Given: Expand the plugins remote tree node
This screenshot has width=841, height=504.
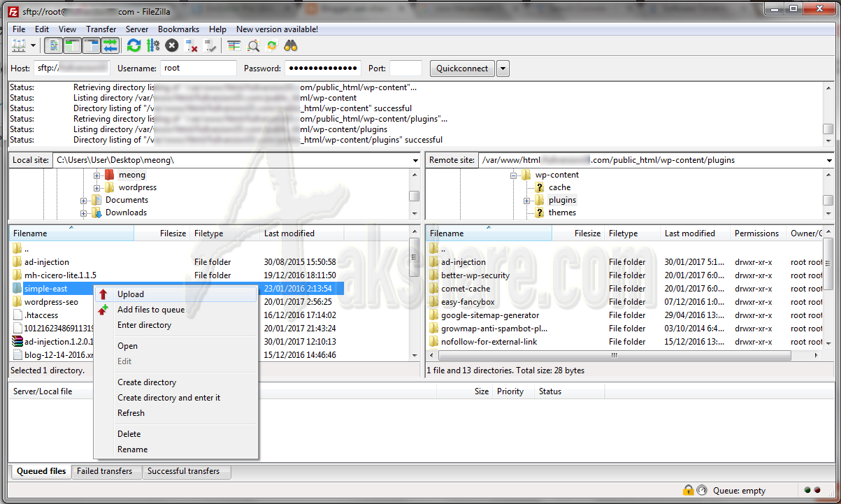Looking at the screenshot, I should pyautogui.click(x=526, y=200).
